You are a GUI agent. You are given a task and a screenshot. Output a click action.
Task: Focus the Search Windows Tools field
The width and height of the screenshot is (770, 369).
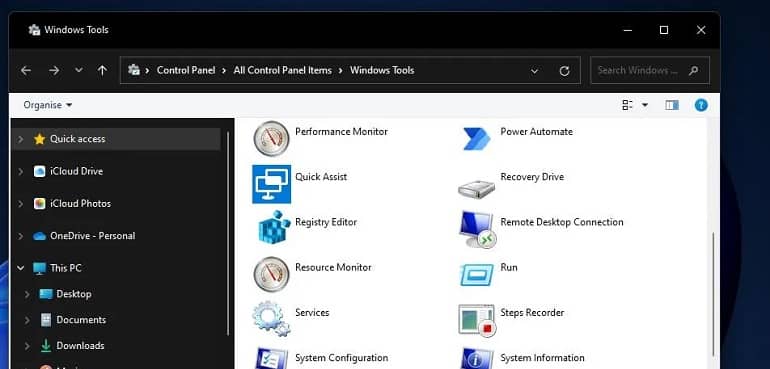point(650,70)
